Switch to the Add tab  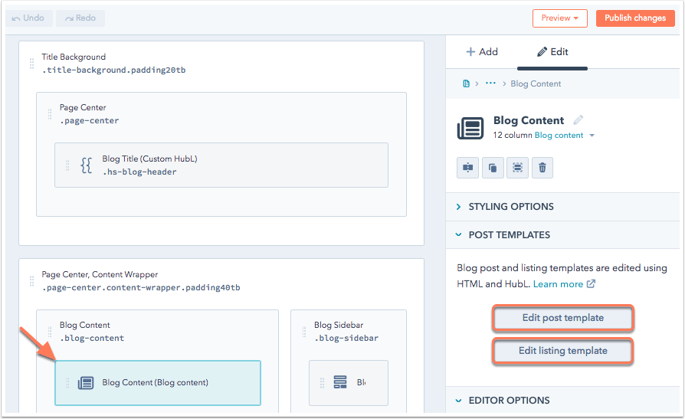(482, 52)
